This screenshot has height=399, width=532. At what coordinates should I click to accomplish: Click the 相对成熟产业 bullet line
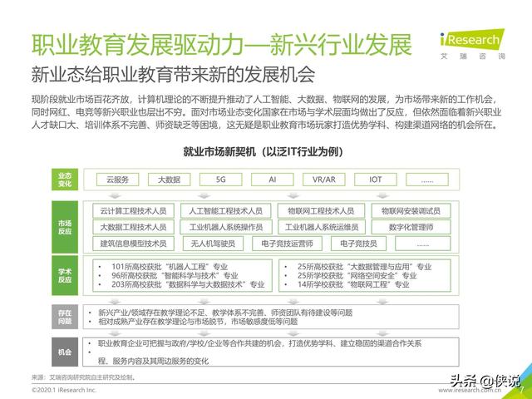pyautogui.click(x=198, y=322)
